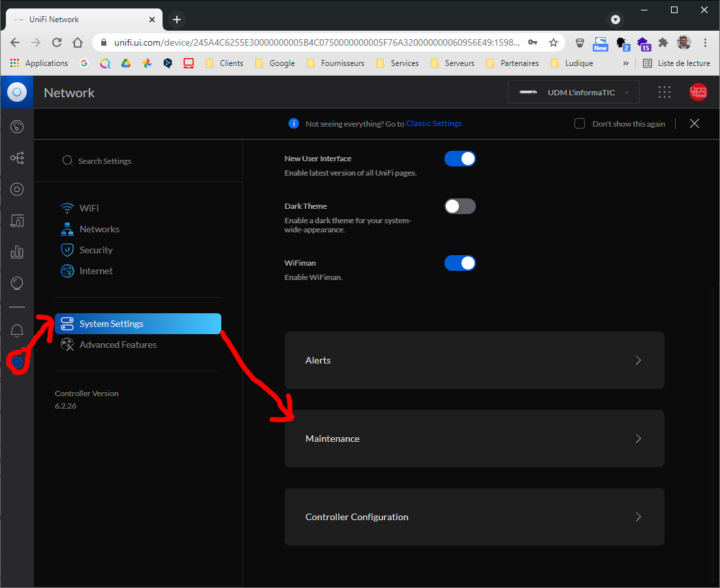Follow the Classic Settings link
Screen dimensions: 720x588
point(433,123)
